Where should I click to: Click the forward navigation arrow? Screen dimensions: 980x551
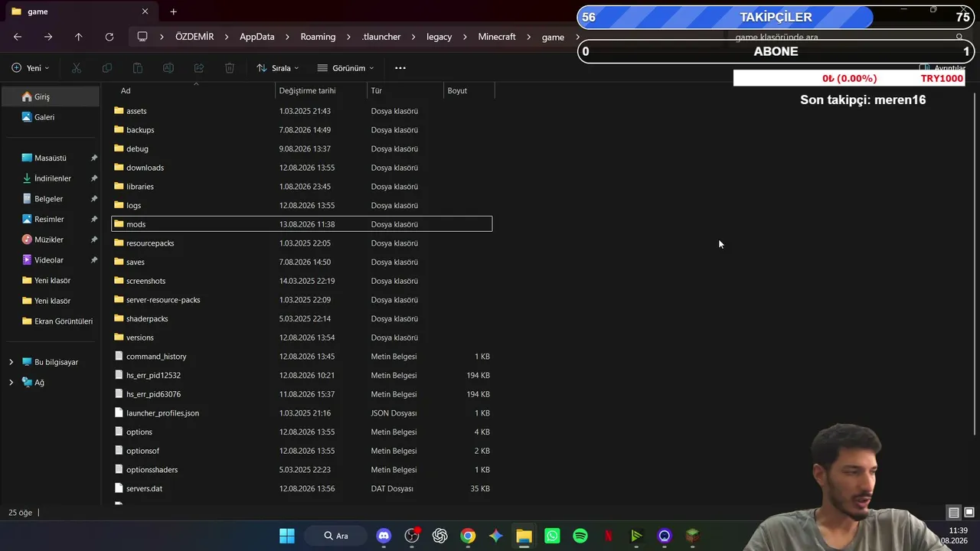tap(48, 37)
